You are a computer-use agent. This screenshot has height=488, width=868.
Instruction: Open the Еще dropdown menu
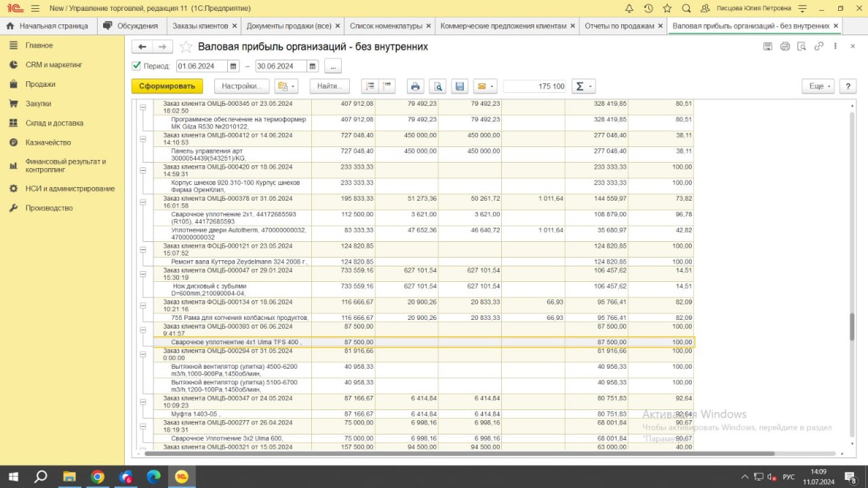pos(819,86)
